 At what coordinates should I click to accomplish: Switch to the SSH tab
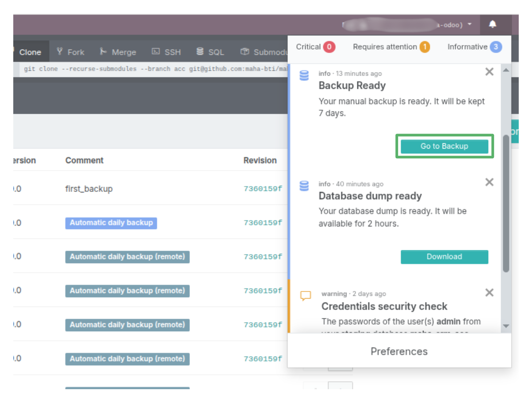click(x=167, y=52)
